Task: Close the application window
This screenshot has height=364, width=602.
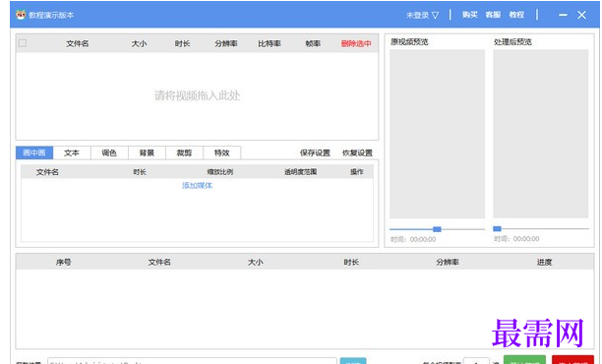Action: tap(581, 15)
